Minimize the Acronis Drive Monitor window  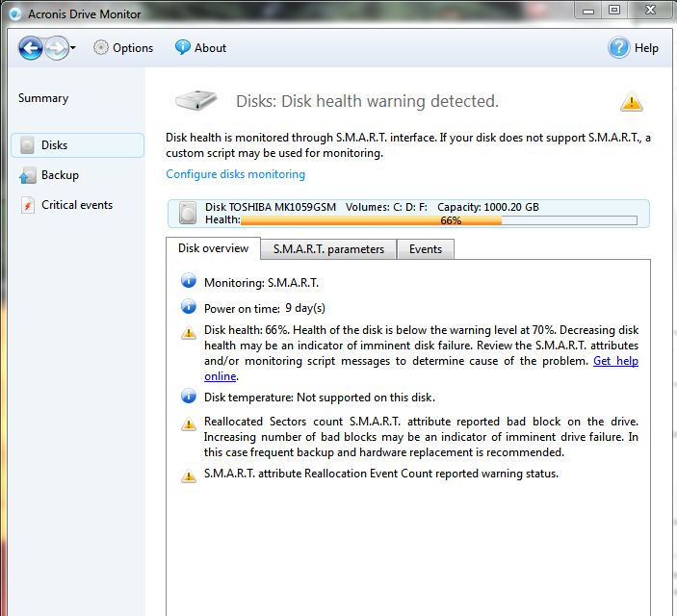(x=588, y=11)
